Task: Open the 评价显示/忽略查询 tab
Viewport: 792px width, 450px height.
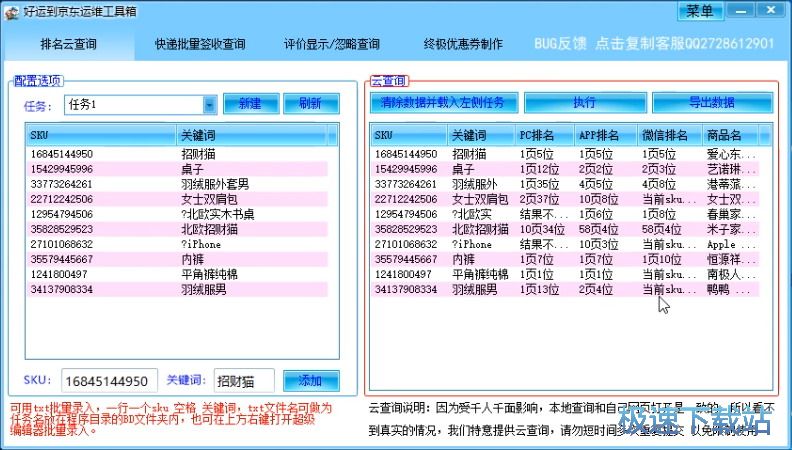Action: coord(333,44)
